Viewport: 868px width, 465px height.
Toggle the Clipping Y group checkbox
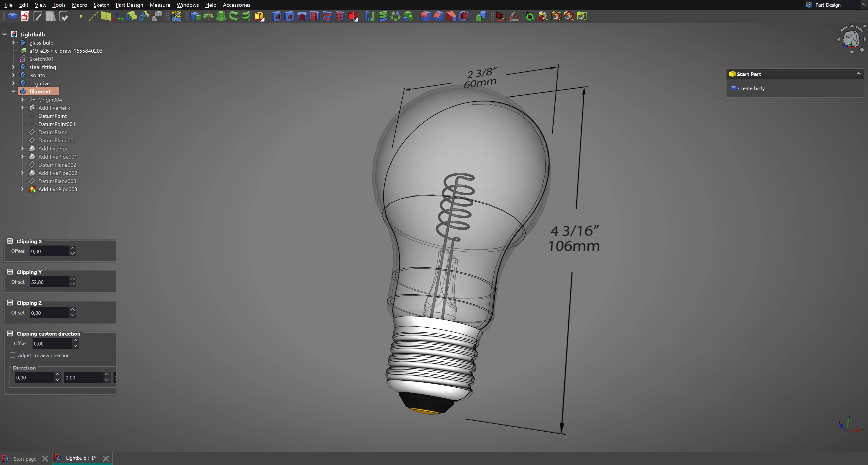pos(10,272)
